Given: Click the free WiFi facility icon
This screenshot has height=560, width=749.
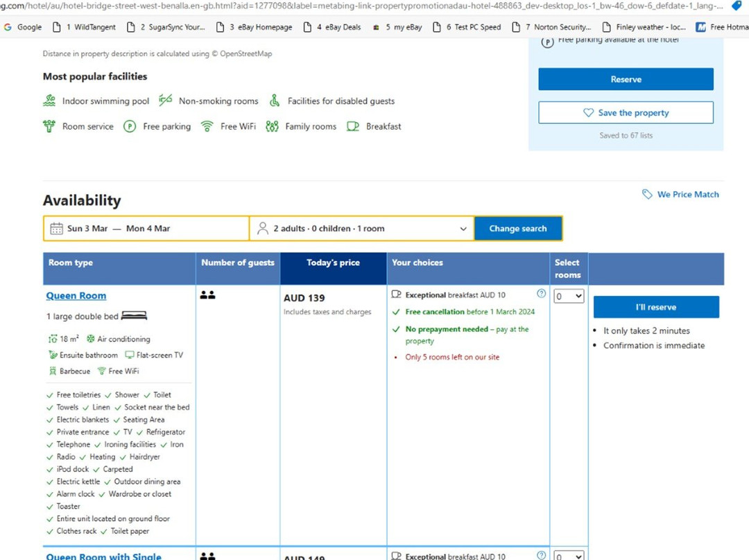Looking at the screenshot, I should (207, 127).
